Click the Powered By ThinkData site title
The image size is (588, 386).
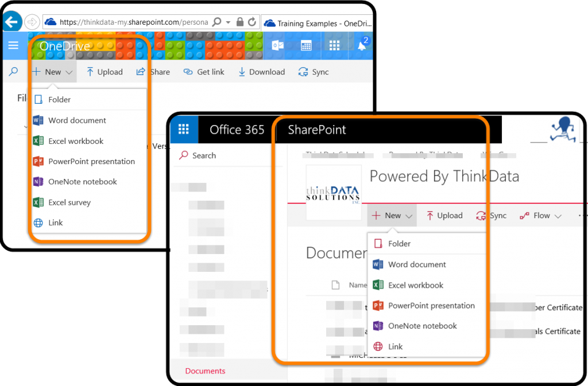[444, 176]
